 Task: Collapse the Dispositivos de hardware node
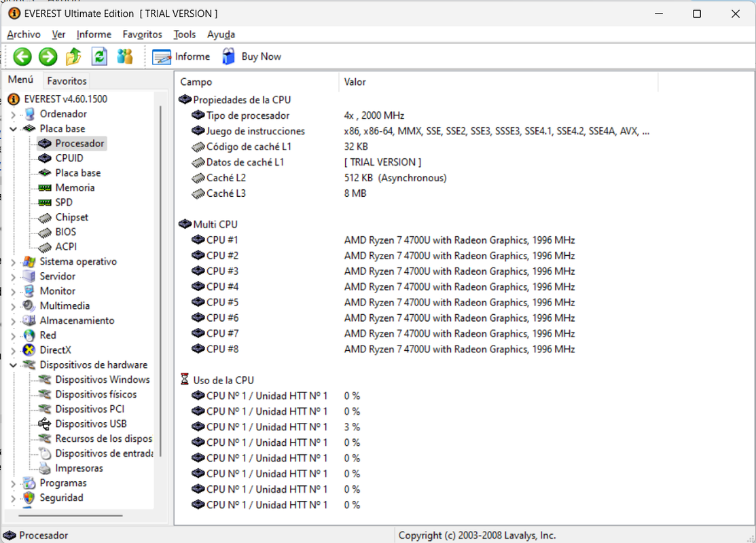tap(14, 365)
